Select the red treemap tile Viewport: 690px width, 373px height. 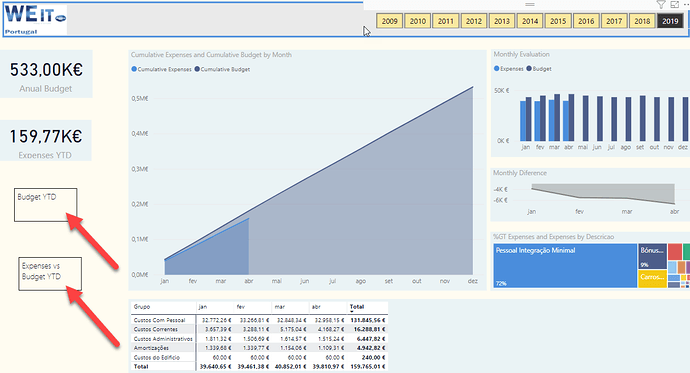[675, 252]
